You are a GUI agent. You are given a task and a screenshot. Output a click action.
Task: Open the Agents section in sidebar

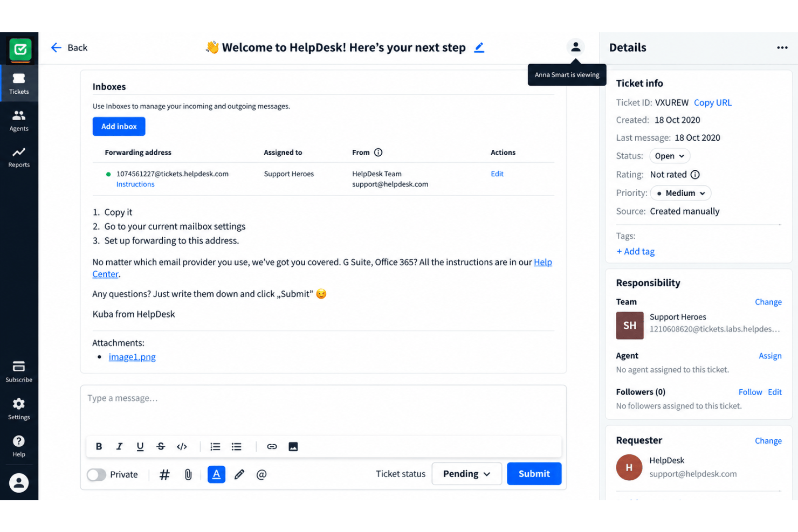[19, 120]
